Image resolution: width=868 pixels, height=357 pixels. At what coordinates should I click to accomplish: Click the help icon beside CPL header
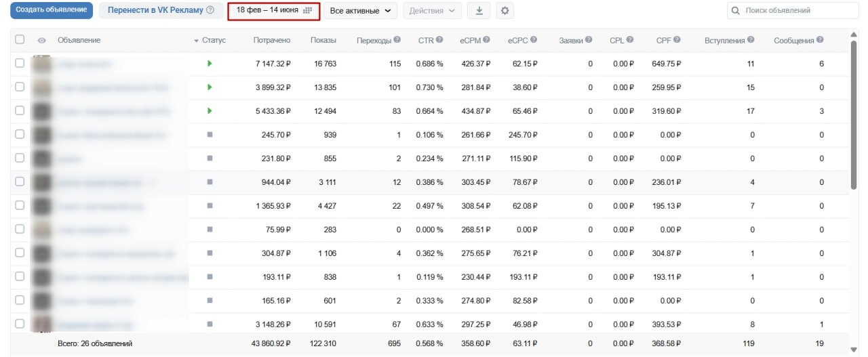(630, 40)
